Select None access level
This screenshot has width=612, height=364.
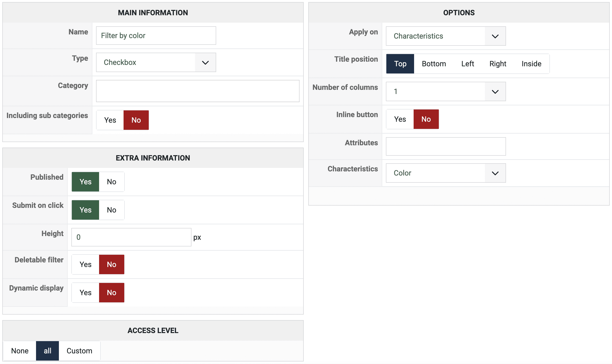[20, 351]
